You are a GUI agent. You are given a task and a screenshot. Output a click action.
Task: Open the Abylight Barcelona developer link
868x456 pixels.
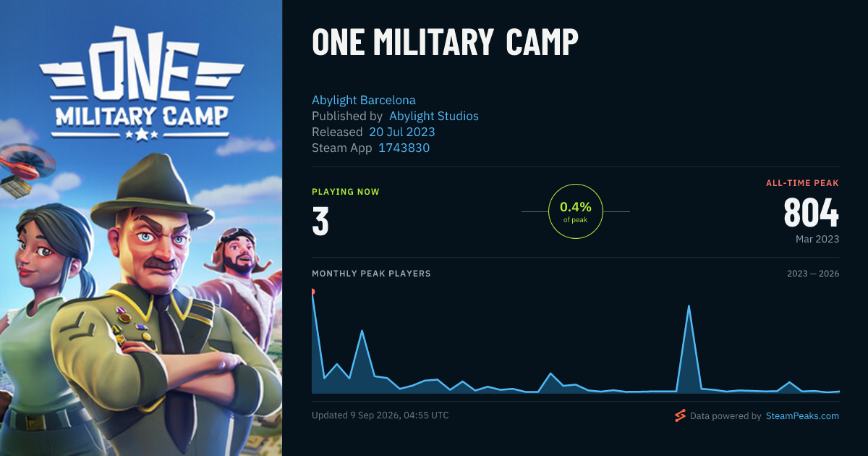pyautogui.click(x=364, y=100)
